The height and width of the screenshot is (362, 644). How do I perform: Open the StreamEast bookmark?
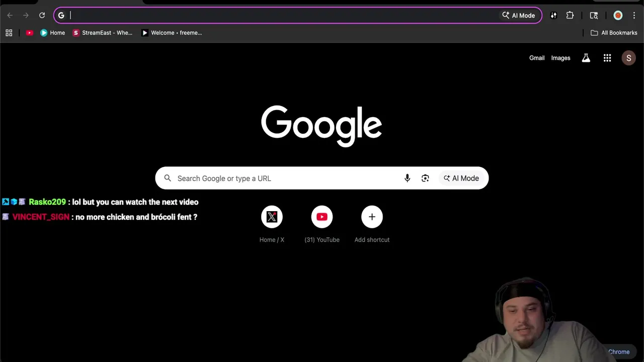103,33
